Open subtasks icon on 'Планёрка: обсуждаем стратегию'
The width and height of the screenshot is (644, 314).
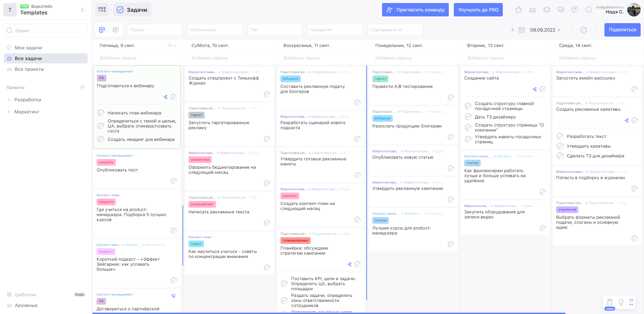tap(350, 264)
